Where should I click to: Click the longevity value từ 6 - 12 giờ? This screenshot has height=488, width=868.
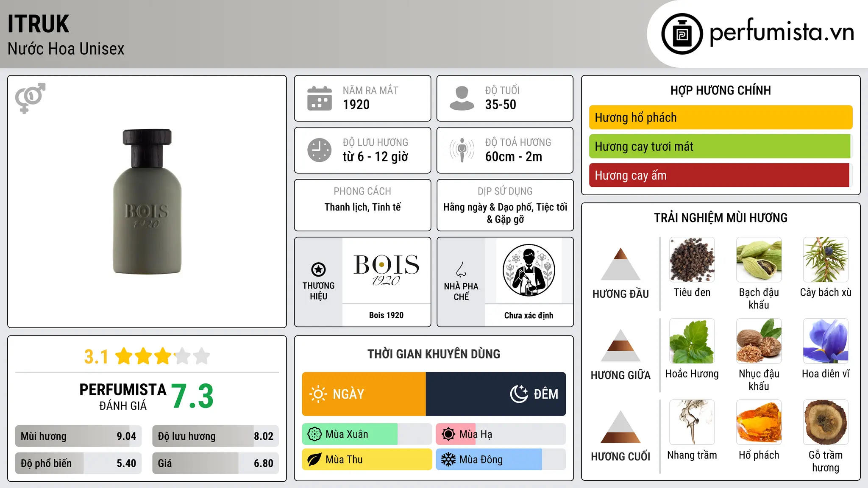[376, 157]
